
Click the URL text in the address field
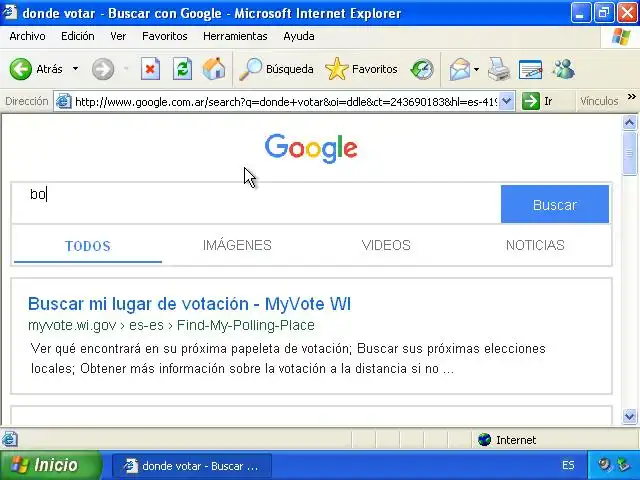(286, 101)
